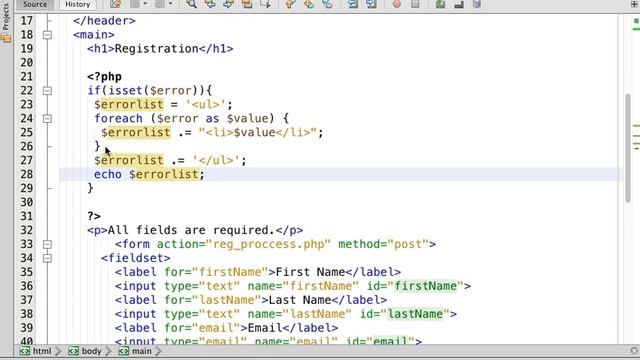Image resolution: width=640 pixels, height=360 pixels.
Task: Click the '</ul>' string on line 27
Action: (216, 160)
